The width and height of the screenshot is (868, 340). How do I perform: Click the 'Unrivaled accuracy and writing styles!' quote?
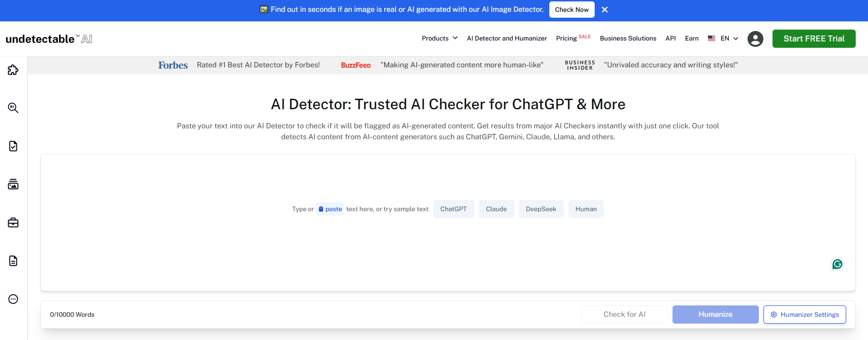point(671,65)
